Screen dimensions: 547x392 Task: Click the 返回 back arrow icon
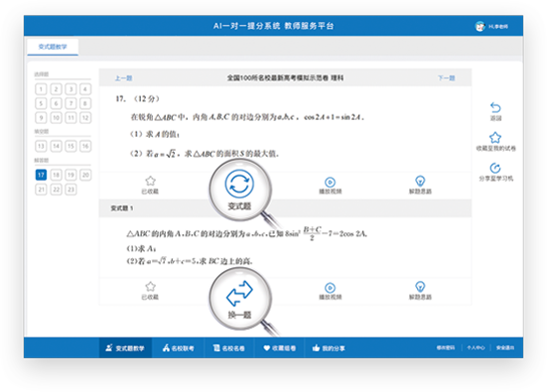[x=495, y=107]
